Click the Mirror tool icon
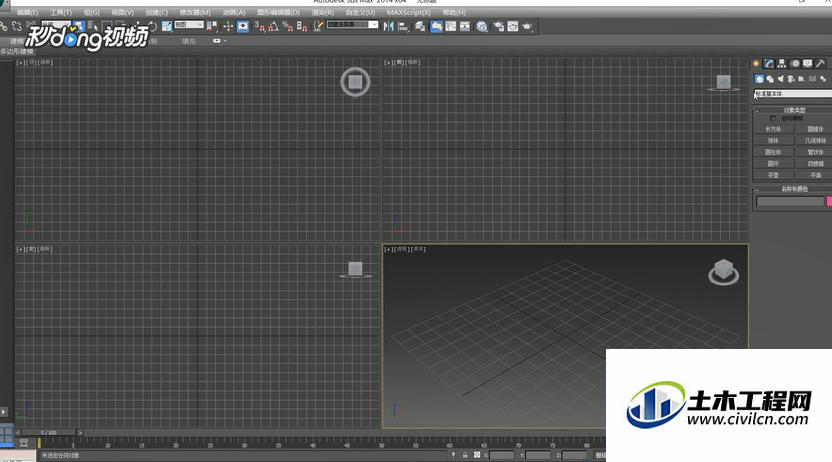The height and width of the screenshot is (462, 832). [x=388, y=26]
